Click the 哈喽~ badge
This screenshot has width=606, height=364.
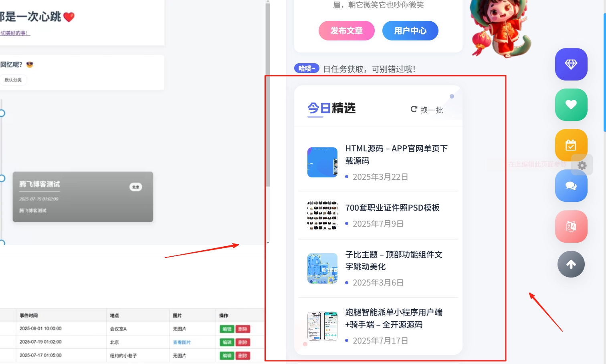[x=306, y=68]
